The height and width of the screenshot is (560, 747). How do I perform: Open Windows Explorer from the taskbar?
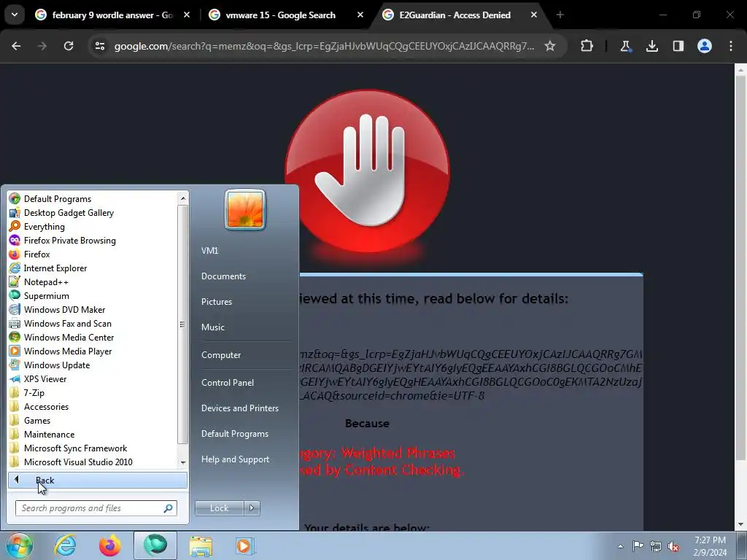pos(201,545)
